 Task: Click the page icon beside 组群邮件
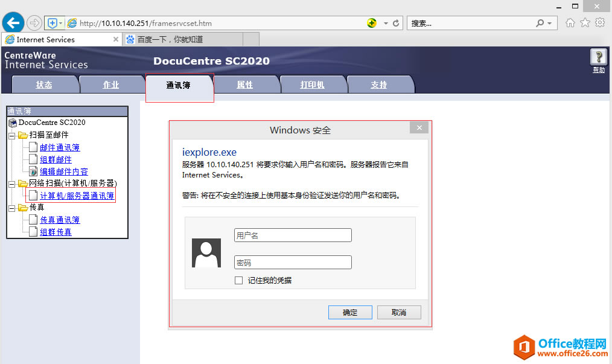coord(33,159)
